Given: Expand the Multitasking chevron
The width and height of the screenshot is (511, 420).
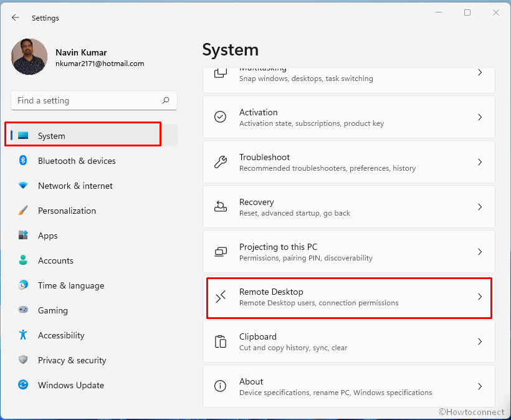Looking at the screenshot, I should tap(480, 72).
